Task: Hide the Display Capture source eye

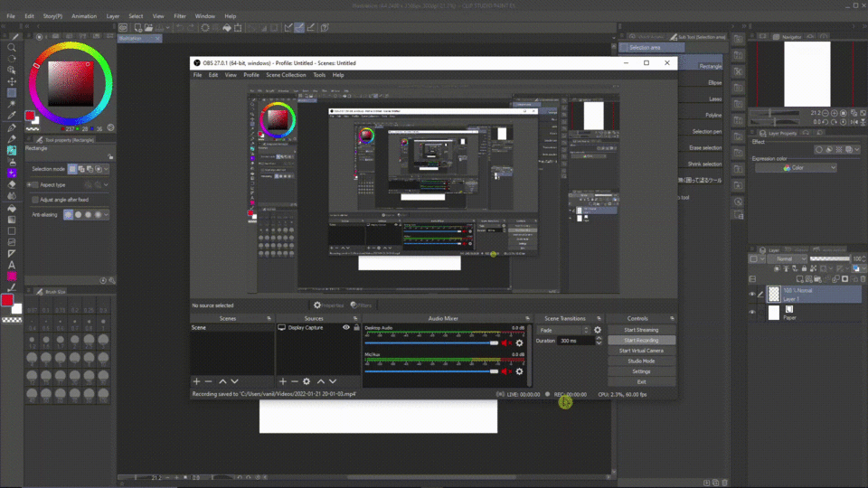Action: [346, 327]
